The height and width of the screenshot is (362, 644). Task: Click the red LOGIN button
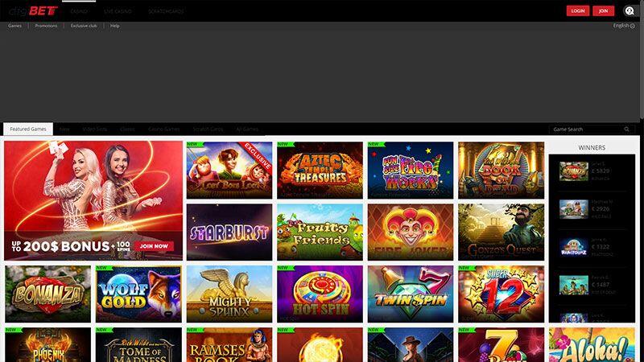578,11
